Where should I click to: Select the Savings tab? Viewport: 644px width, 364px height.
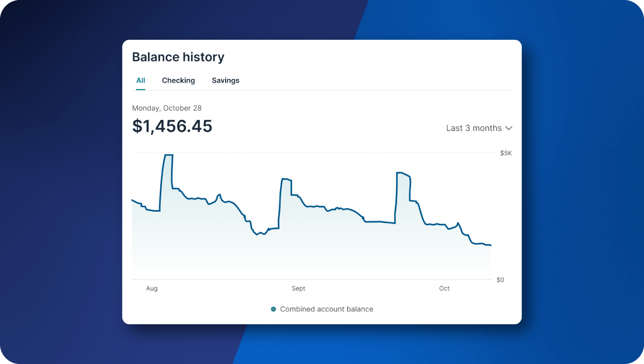click(x=225, y=80)
